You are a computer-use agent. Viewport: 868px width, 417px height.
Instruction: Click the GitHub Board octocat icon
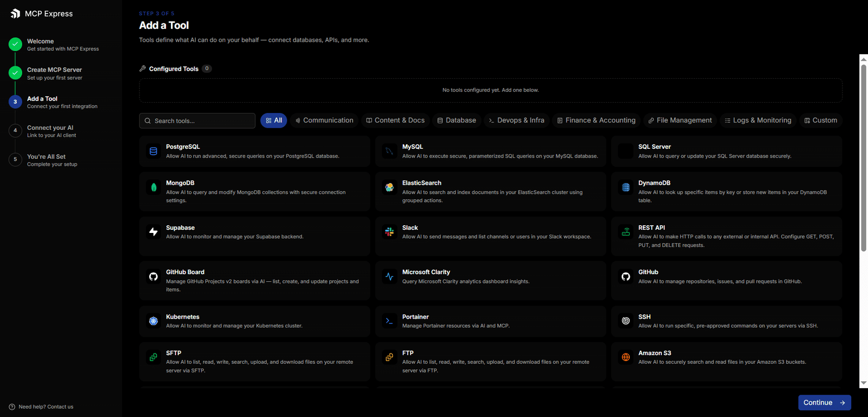pos(154,276)
